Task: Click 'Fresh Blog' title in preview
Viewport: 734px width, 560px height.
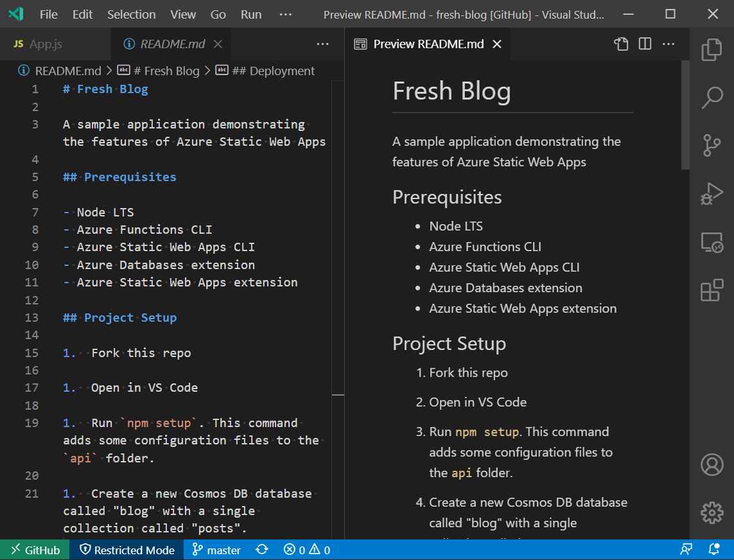Action: (451, 91)
